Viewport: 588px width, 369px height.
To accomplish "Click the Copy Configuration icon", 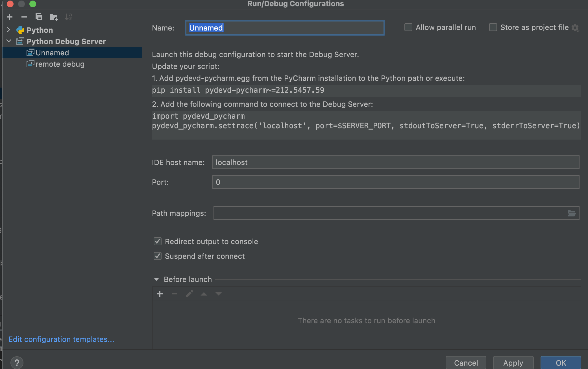I will [x=39, y=17].
